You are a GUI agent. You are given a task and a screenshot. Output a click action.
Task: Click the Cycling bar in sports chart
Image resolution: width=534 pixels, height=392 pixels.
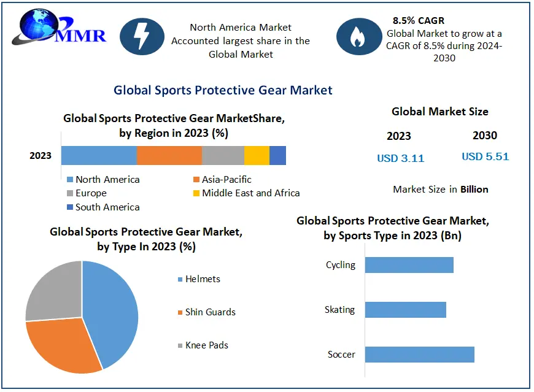point(409,265)
